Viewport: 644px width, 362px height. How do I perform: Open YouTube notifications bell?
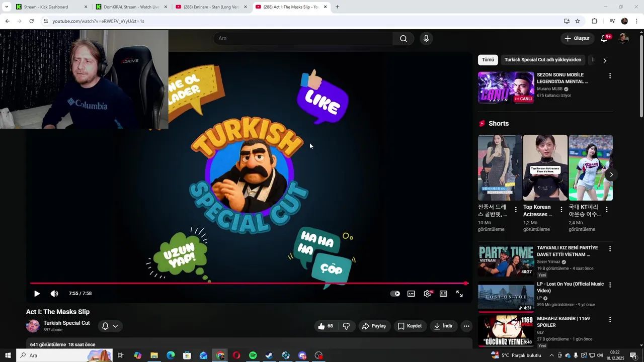pos(605,39)
